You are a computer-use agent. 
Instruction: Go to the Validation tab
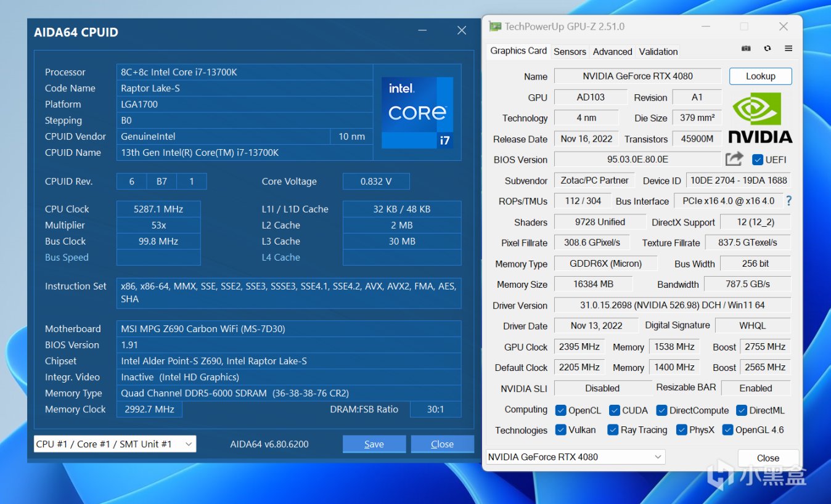pos(658,52)
